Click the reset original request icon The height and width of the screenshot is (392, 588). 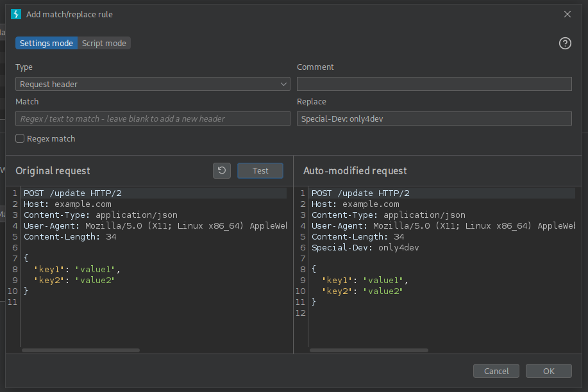coord(222,170)
